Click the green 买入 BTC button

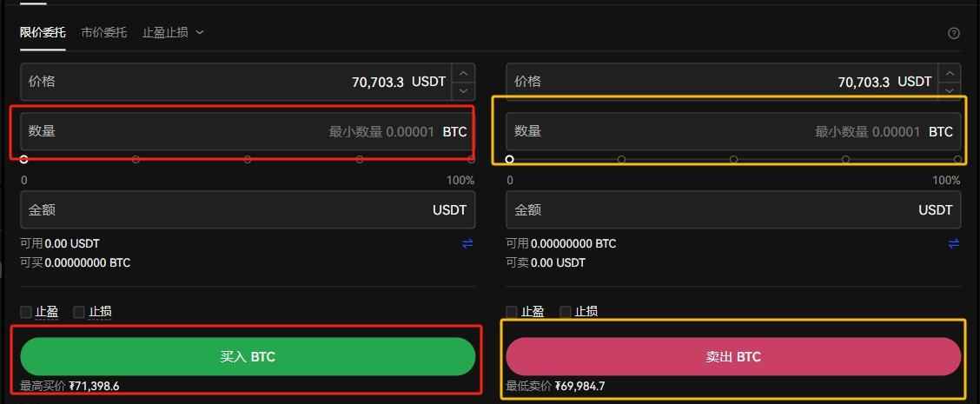coord(248,356)
